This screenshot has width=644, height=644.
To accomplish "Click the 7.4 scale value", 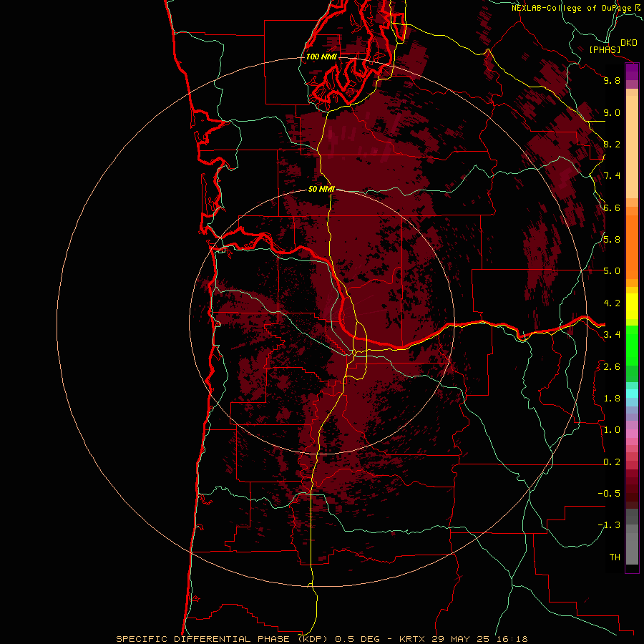I will pos(612,176).
